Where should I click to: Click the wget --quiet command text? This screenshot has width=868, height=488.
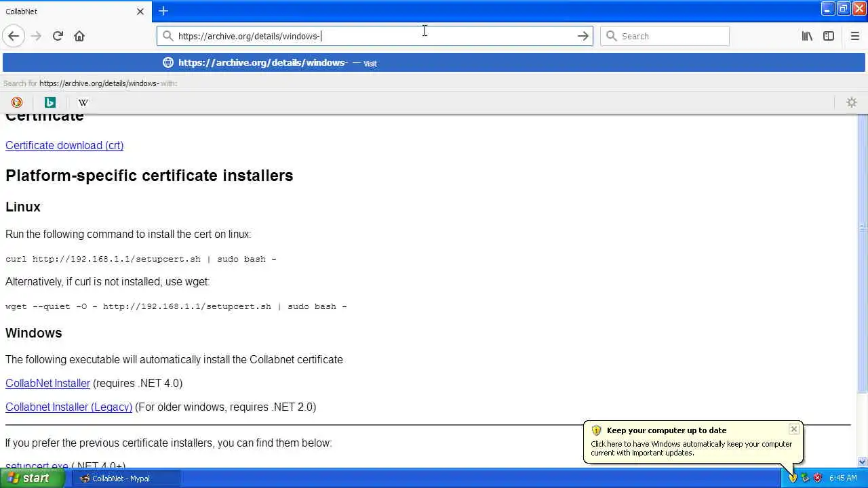[x=176, y=306]
